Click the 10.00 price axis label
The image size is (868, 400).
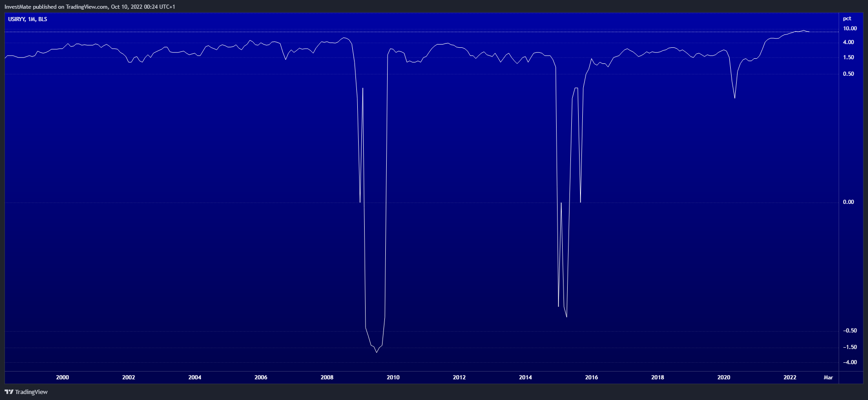(850, 28)
